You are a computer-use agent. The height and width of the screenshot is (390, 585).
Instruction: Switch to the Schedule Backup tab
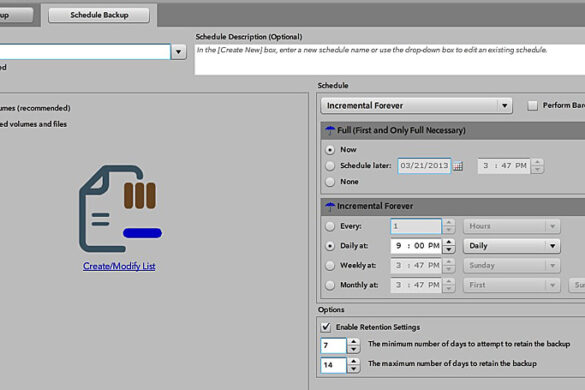(x=99, y=15)
